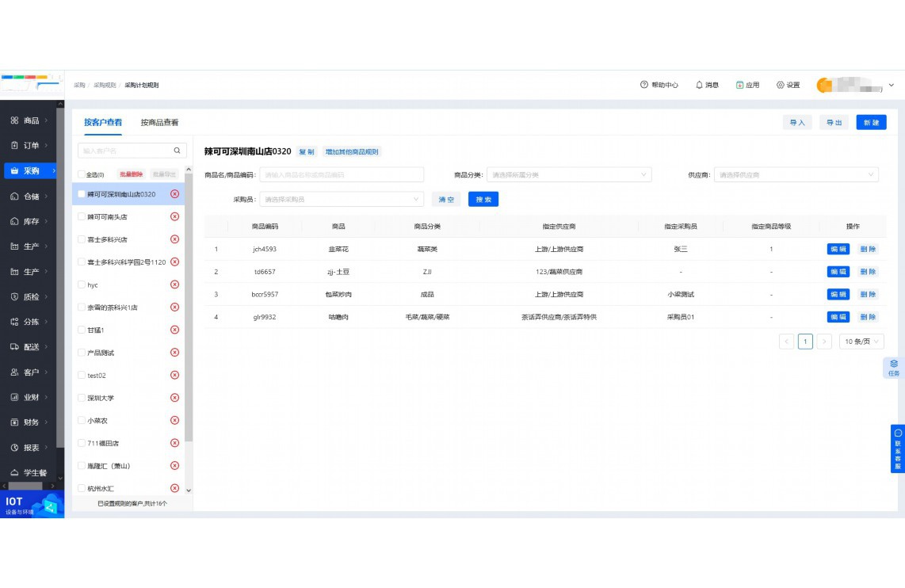The height and width of the screenshot is (588, 905).
Task: Open the 10 条/页 page size dropdown
Action: coord(861,342)
